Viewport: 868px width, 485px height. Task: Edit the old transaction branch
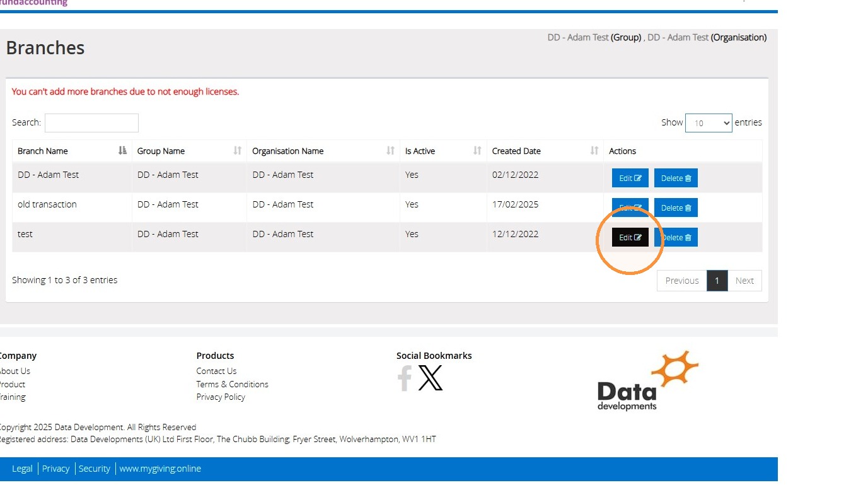point(630,207)
